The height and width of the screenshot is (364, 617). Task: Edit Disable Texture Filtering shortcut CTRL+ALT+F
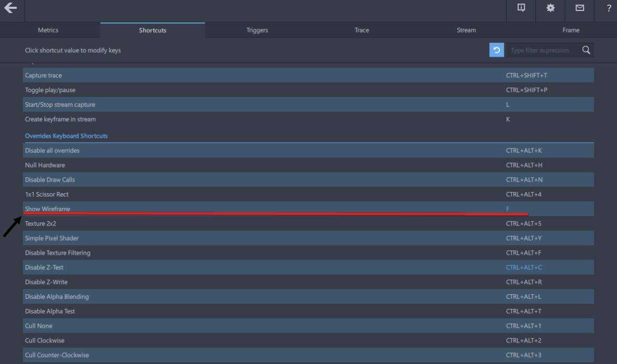pos(524,253)
